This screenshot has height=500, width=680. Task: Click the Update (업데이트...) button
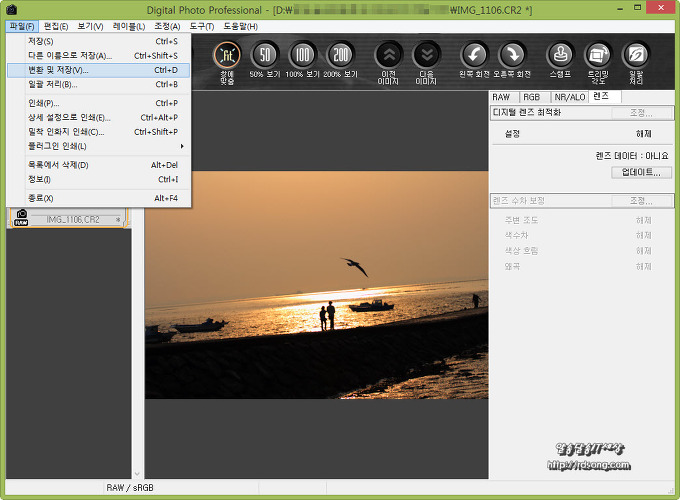640,172
